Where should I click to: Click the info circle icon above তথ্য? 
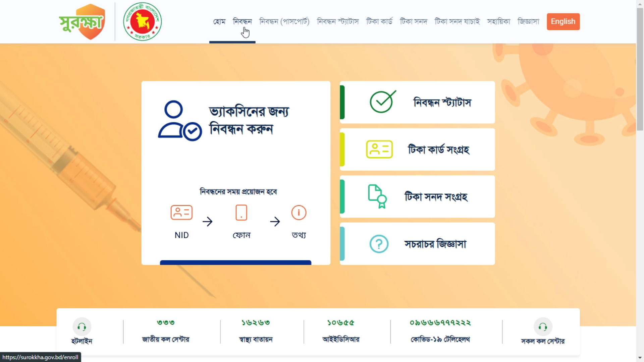299,213
